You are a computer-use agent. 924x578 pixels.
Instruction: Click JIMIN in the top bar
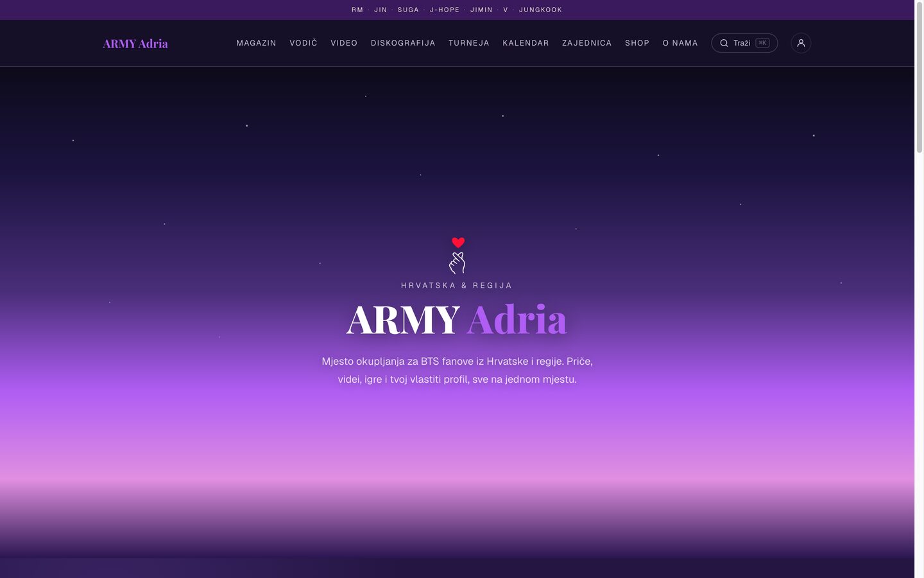click(481, 10)
